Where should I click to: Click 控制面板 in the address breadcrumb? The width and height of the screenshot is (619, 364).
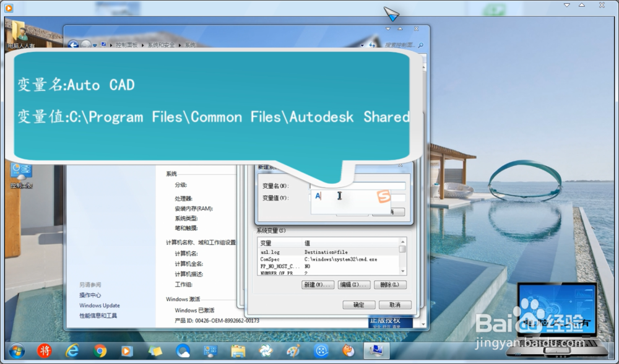pyautogui.click(x=126, y=45)
